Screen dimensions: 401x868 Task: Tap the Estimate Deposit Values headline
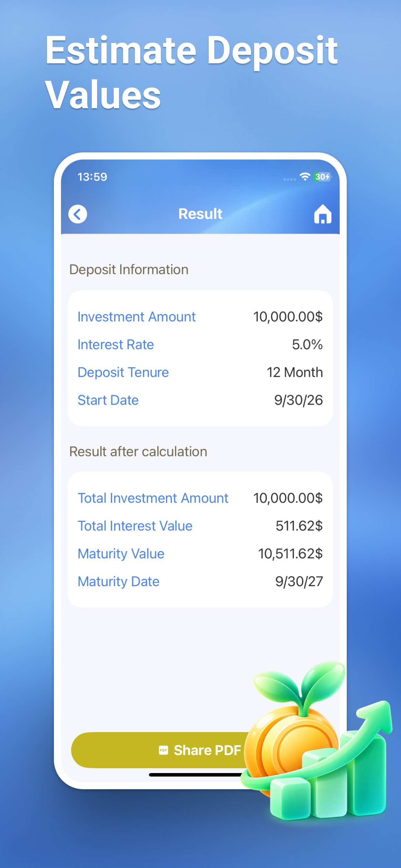pyautogui.click(x=191, y=72)
